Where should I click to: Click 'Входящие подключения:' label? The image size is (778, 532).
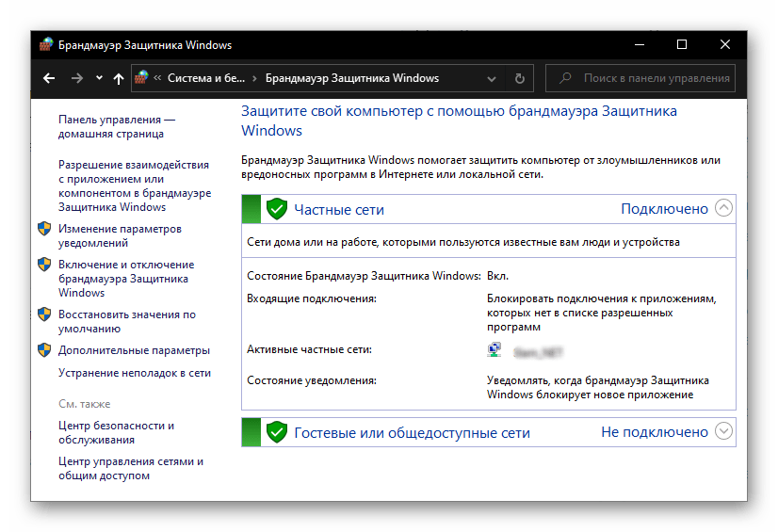tap(312, 298)
